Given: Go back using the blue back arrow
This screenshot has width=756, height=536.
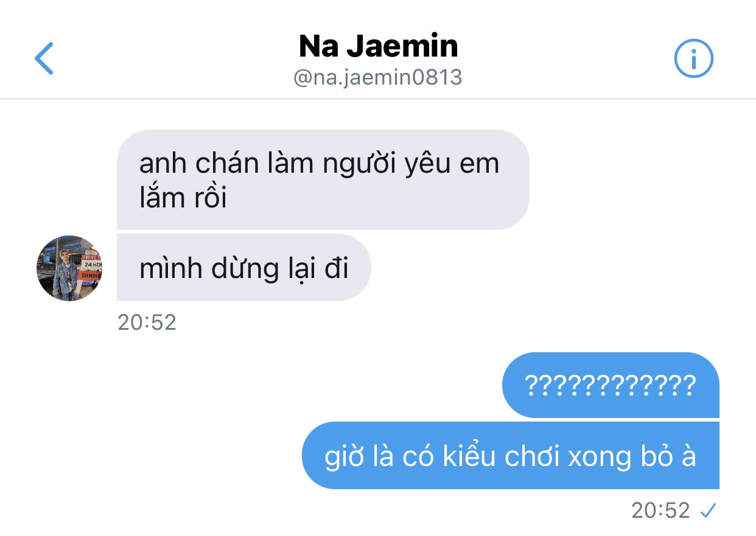Looking at the screenshot, I should 44,58.
